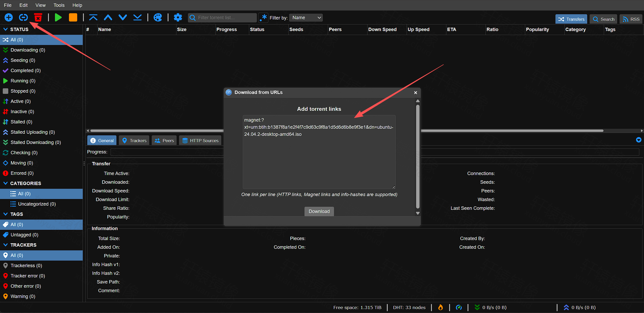Collapse the CATEGORIES filter section
Viewport: 644px width, 313px height.
tap(5, 183)
